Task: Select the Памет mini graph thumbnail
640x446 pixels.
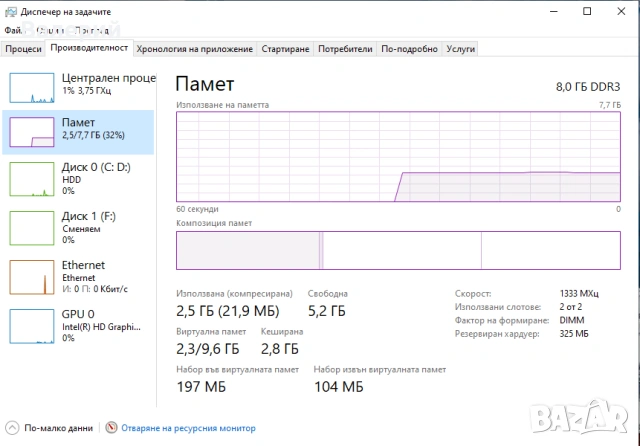Action: tap(32, 132)
